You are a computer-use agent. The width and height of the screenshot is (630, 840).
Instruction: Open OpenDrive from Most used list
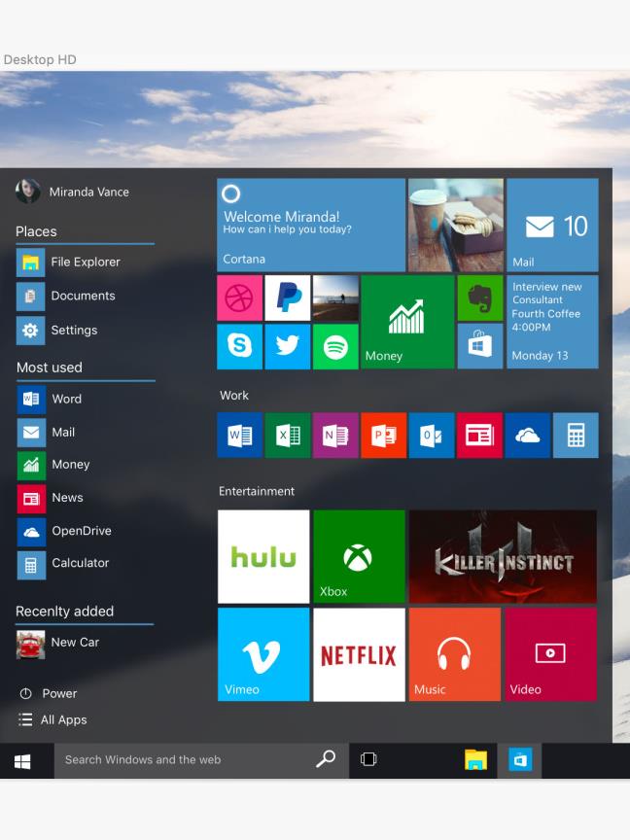pyautogui.click(x=65, y=532)
